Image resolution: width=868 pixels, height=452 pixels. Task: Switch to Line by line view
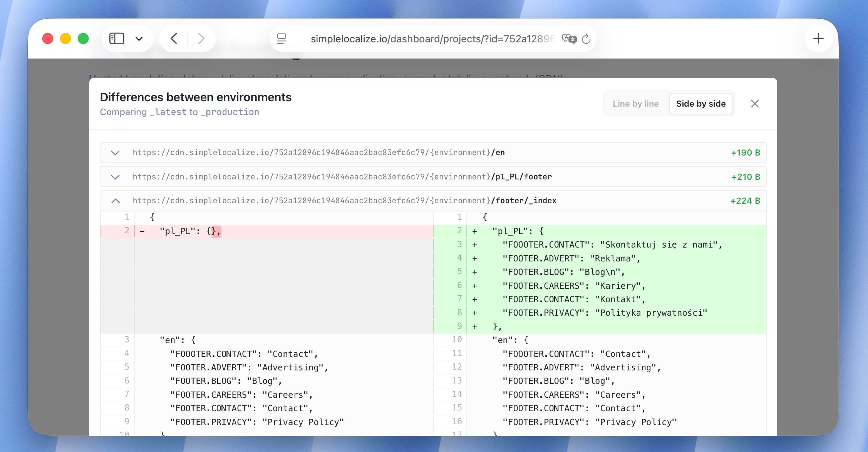click(x=635, y=104)
